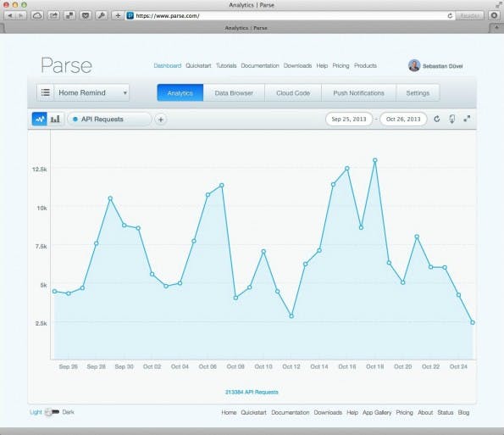Screen dimensions: 504x435
Task: Click the browser forward arrow
Action: [x=21, y=15]
